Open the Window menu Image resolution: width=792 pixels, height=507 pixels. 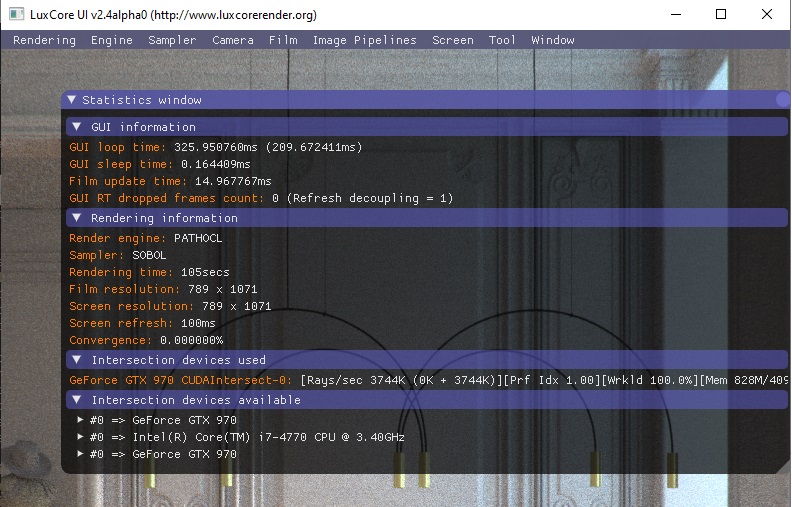pyautogui.click(x=553, y=40)
